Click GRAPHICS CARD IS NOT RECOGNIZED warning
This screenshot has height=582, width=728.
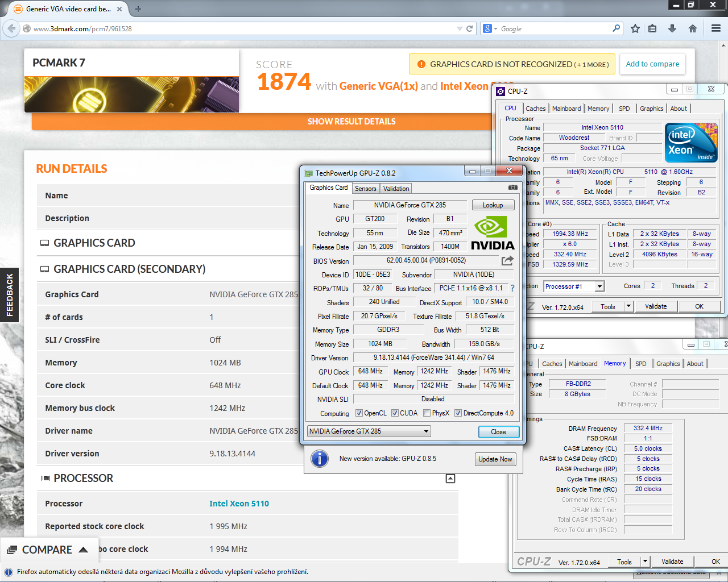point(512,64)
